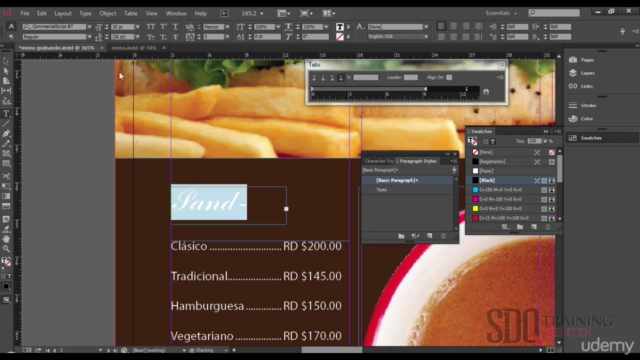
Task: Toggle Strikethrough formatting
Action: click(175, 37)
